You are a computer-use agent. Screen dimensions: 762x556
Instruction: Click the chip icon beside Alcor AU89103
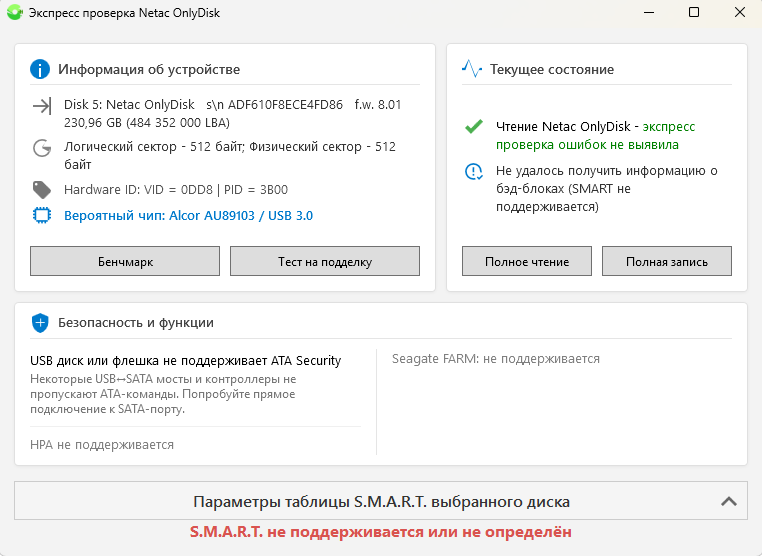[x=42, y=215]
